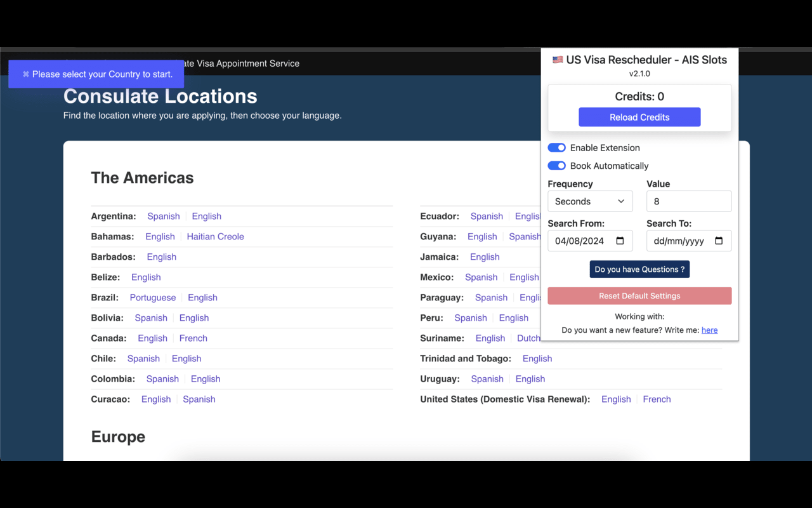Select English for Uruguay
812x508 pixels.
(x=530, y=379)
